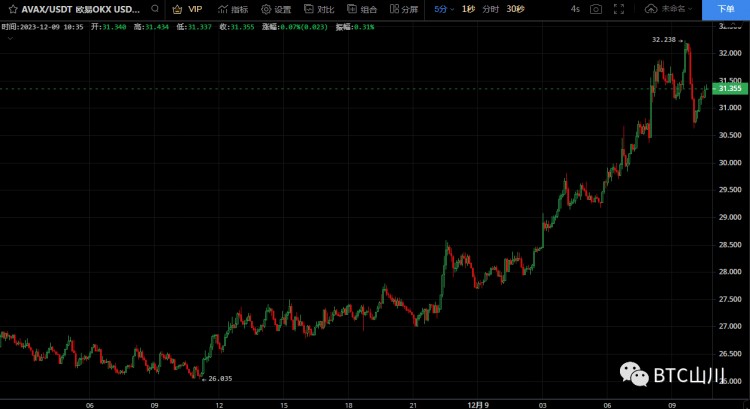Click the 时间:2023-12-09 10:35 timestamp
This screenshot has width=750, height=409.
(42, 27)
